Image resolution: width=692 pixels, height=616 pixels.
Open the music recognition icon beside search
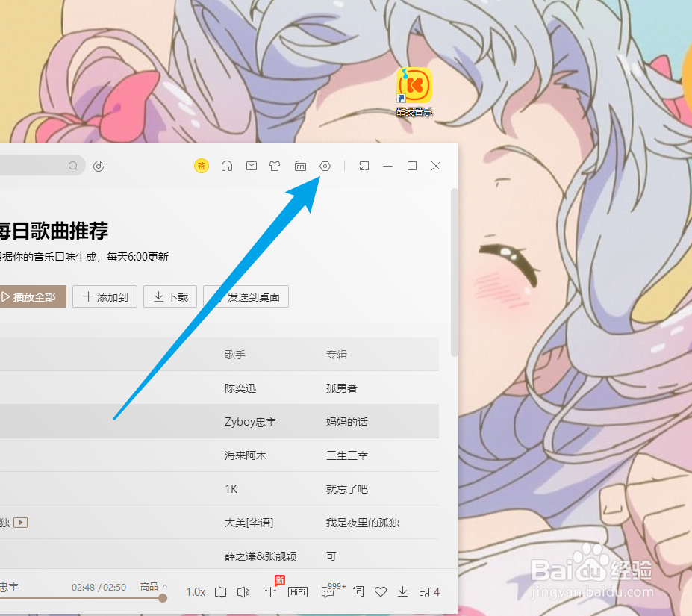[99, 166]
